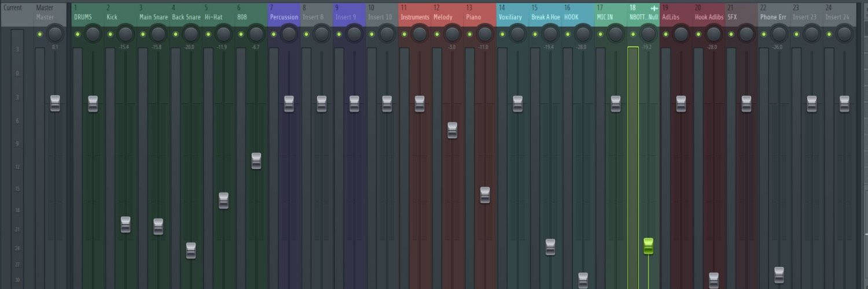868x289 pixels.
Task: Select the Hi-Hat track header
Action: 219,13
